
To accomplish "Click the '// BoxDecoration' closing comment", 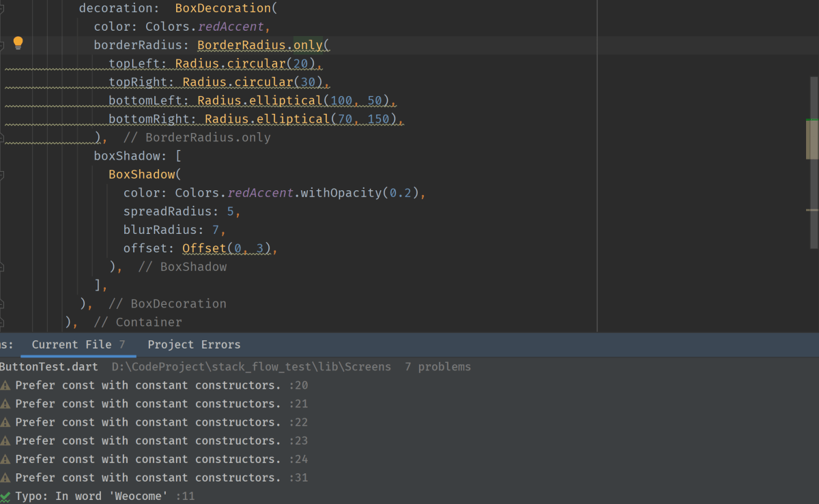I will (167, 303).
